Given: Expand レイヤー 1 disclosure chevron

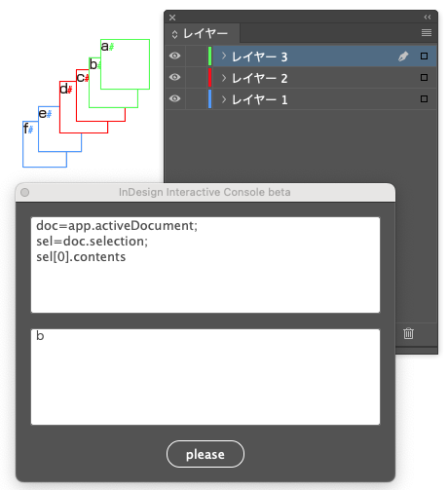Looking at the screenshot, I should pyautogui.click(x=224, y=99).
